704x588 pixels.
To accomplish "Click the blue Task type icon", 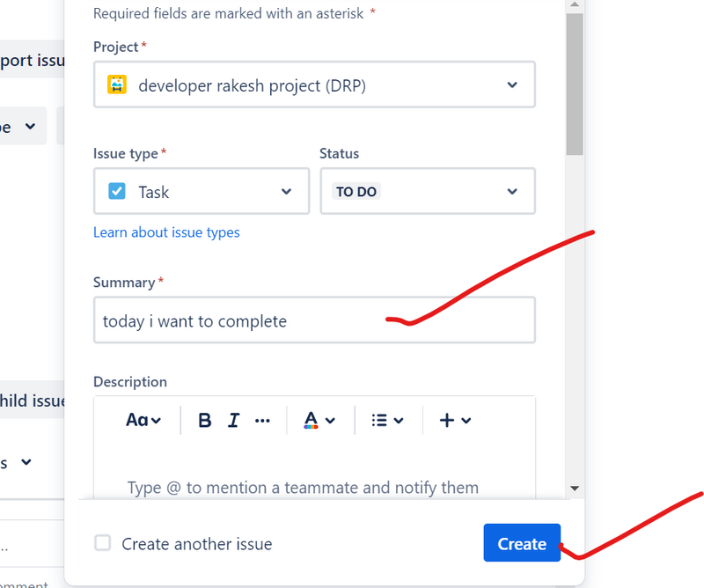I will [x=117, y=191].
